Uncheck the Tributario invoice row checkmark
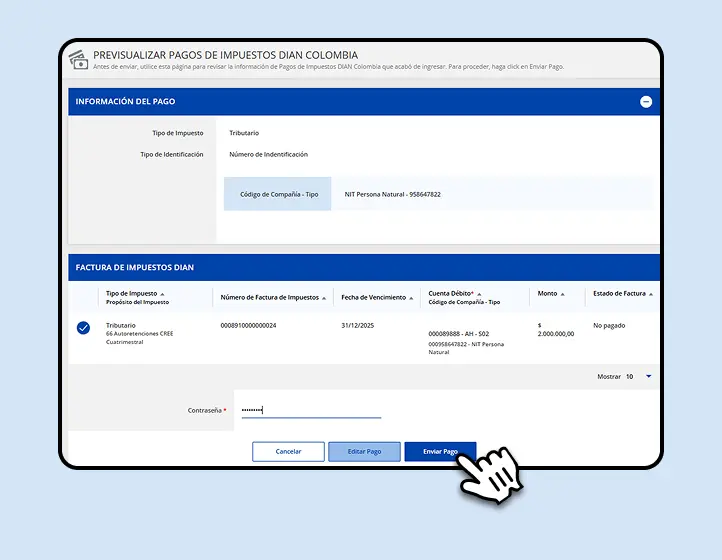This screenshot has height=560, width=722. coord(83,328)
